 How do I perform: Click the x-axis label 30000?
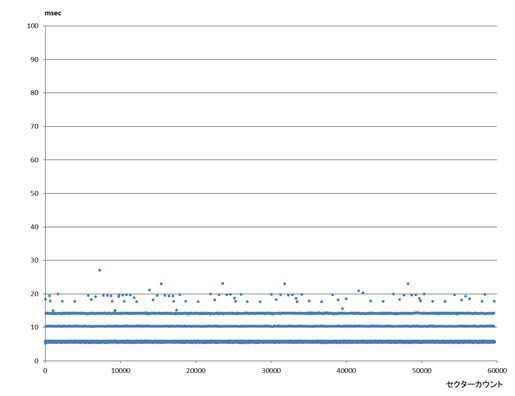271,371
